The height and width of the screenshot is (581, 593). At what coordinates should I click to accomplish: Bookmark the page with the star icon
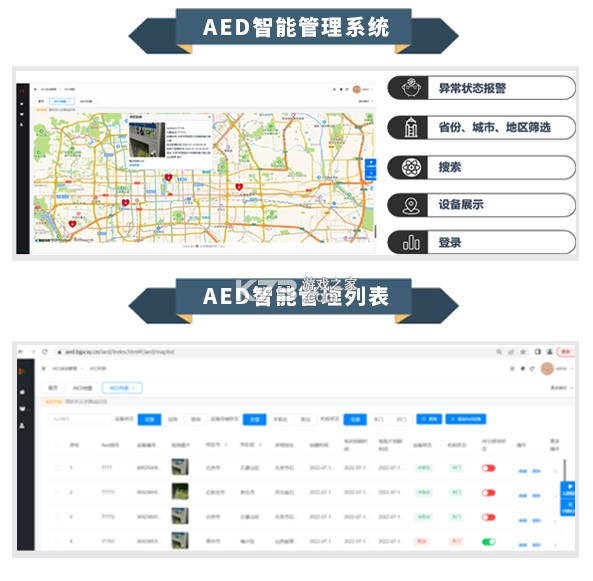click(x=523, y=352)
